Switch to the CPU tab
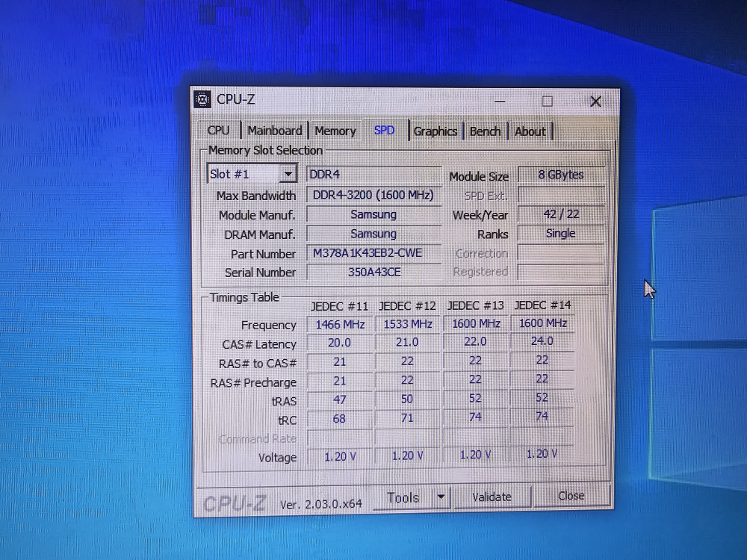 pos(219,130)
